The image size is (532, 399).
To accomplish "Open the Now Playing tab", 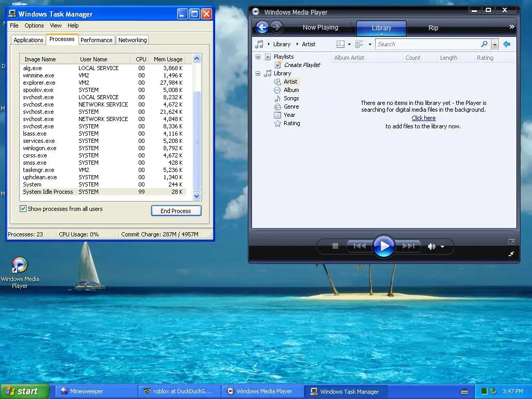I will tap(320, 28).
